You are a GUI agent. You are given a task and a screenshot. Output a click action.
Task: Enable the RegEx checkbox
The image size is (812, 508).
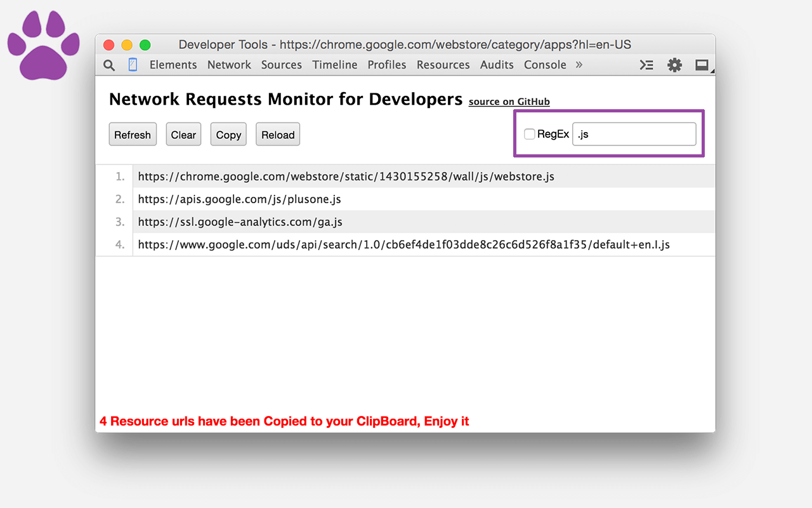tap(529, 134)
